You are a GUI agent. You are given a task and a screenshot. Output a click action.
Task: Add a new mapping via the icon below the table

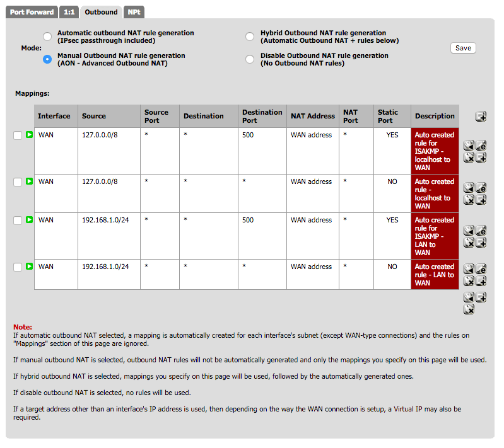481,297
